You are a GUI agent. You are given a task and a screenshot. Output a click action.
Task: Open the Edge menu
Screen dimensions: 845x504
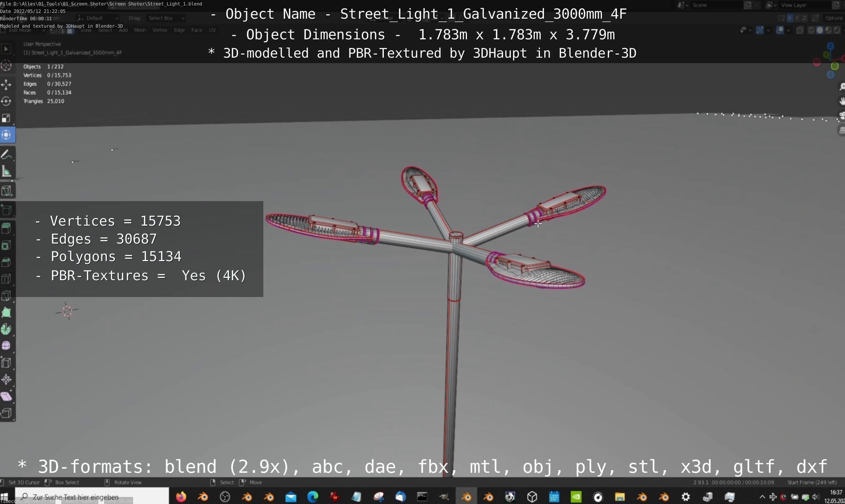[179, 30]
